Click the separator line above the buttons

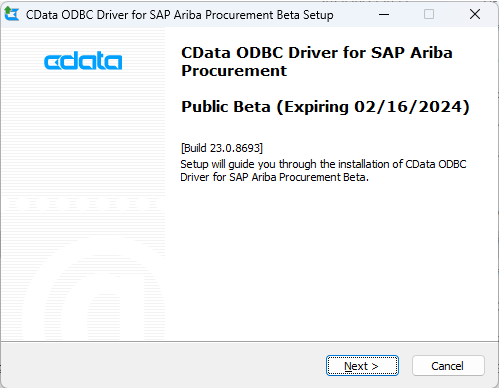(x=249, y=341)
